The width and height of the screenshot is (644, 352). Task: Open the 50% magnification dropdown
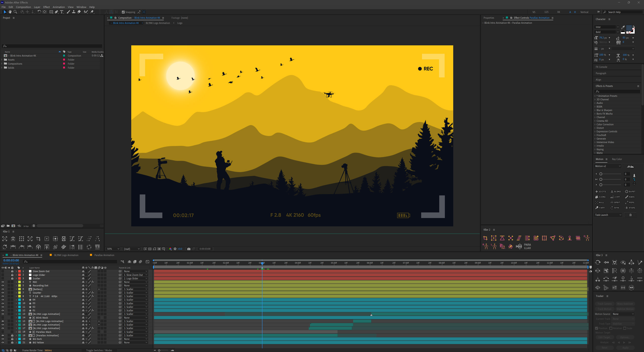[113, 249]
